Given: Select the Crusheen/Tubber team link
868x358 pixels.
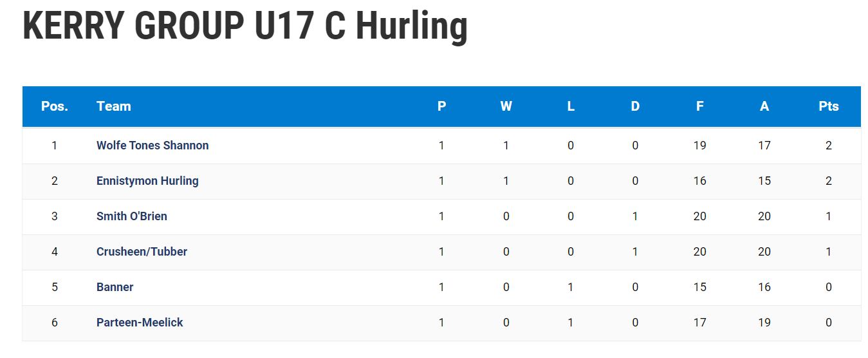Looking at the screenshot, I should coord(142,252).
